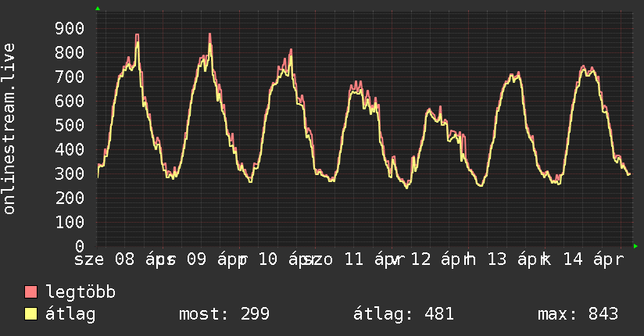Click the 400 y-axis label

click(x=70, y=149)
